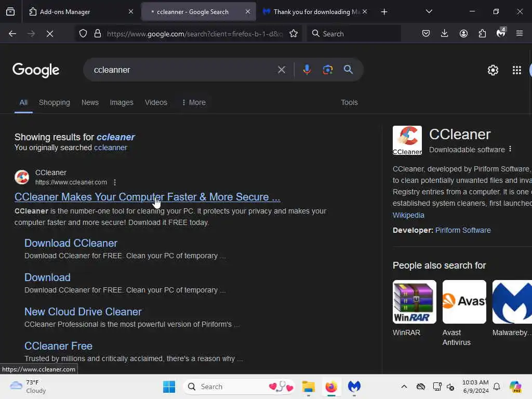Open the Extensions puzzle icon
The height and width of the screenshot is (399, 532).
point(482,34)
